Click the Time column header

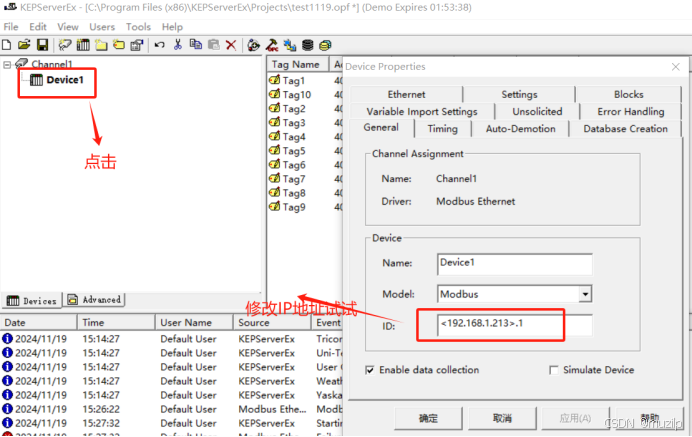point(116,323)
